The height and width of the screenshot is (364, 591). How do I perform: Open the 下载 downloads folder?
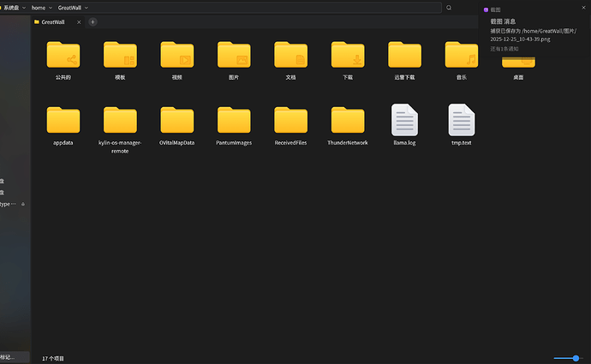[x=348, y=56]
